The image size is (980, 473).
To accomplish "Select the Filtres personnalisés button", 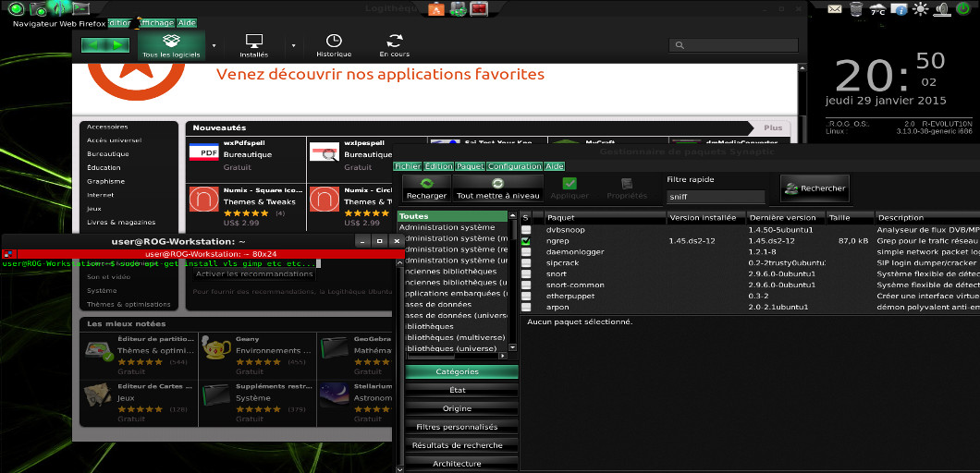I will point(461,427).
